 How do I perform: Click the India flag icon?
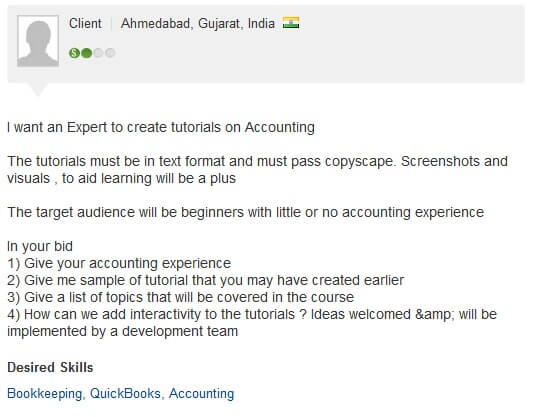[291, 23]
